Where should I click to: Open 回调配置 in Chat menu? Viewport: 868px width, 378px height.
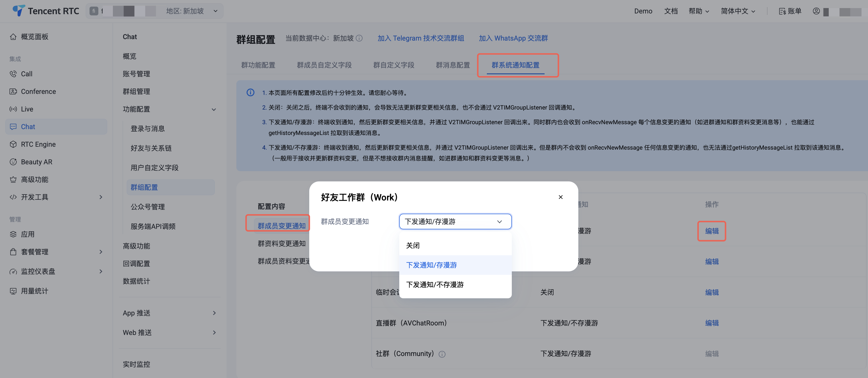point(136,264)
